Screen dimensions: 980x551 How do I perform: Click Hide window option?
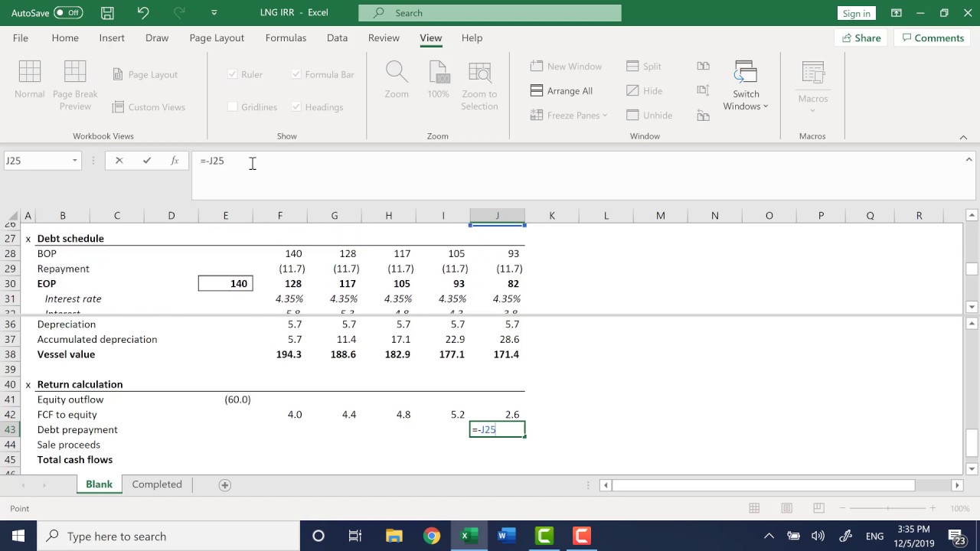tap(644, 90)
